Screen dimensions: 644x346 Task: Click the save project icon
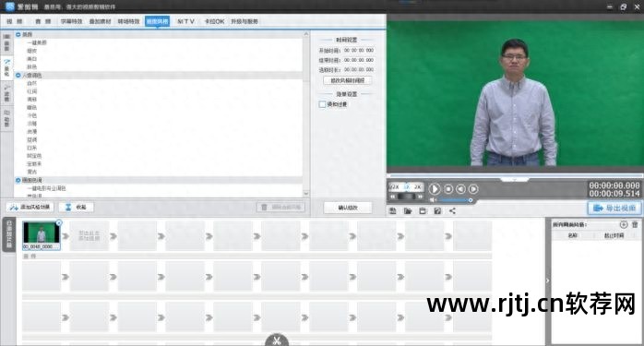[423, 210]
